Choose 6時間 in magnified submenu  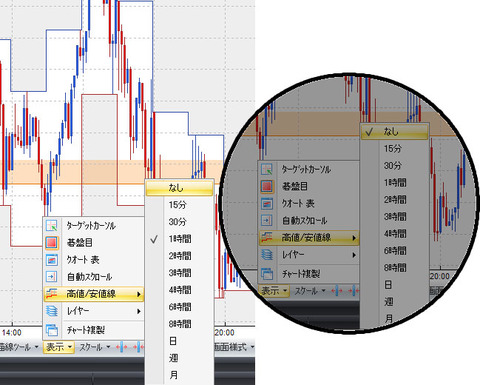pos(394,250)
